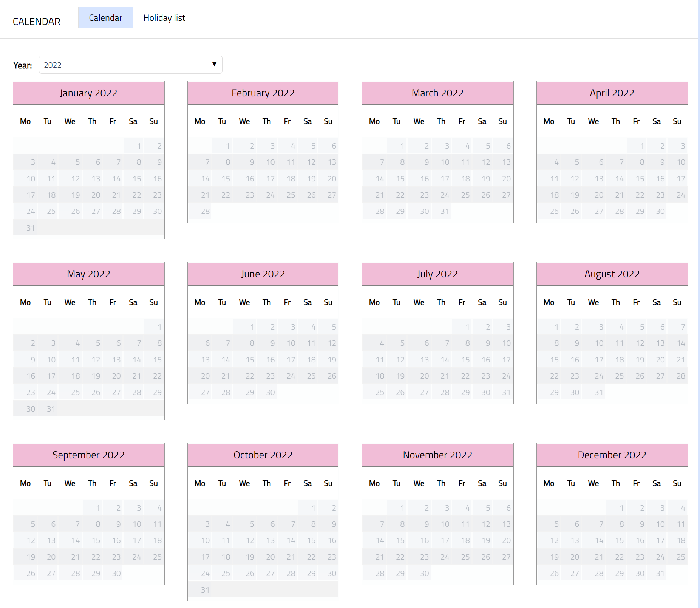This screenshot has width=700, height=608.
Task: Click May 1 date cell
Action: tap(159, 327)
